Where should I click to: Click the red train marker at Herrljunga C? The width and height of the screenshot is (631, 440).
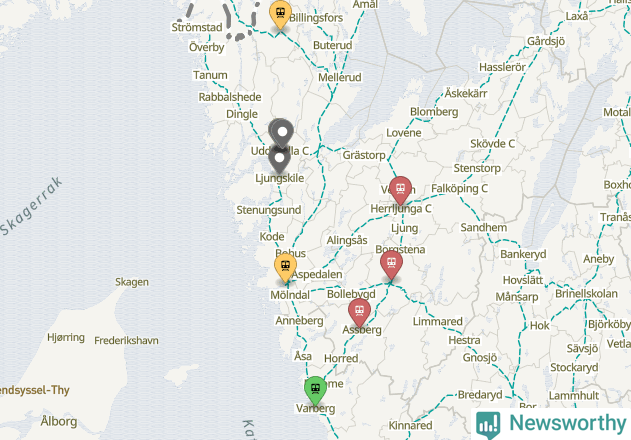tap(400, 189)
